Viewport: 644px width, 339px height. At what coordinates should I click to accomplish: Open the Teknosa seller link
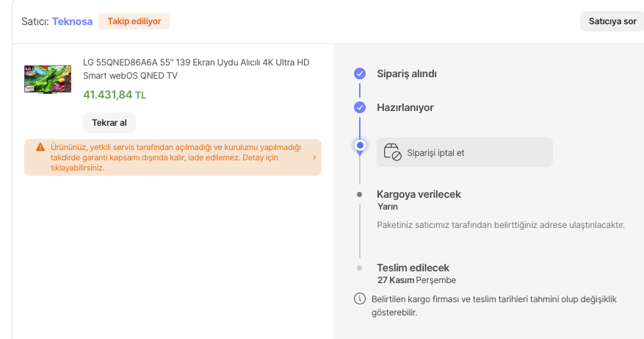click(72, 21)
